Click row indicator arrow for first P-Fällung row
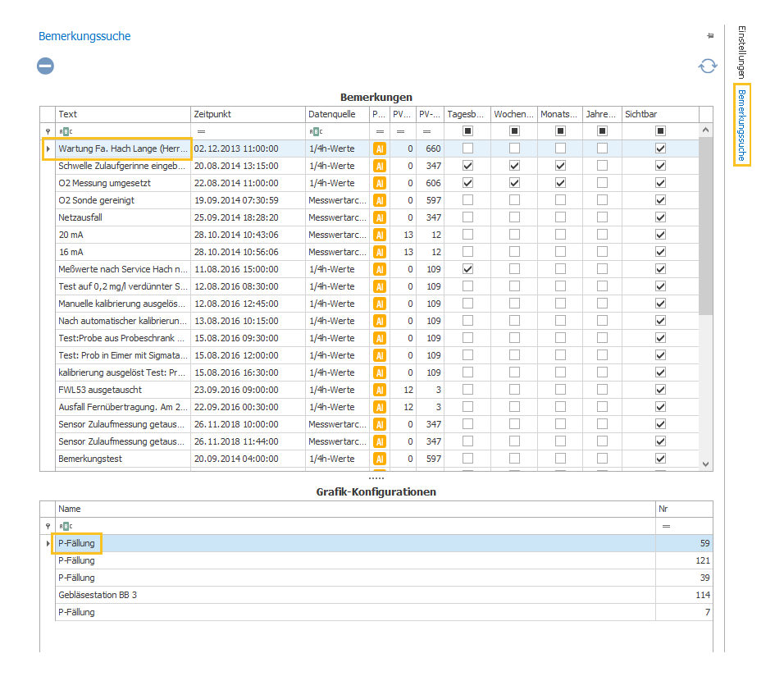Screen dimensions: 784x690 [48, 543]
